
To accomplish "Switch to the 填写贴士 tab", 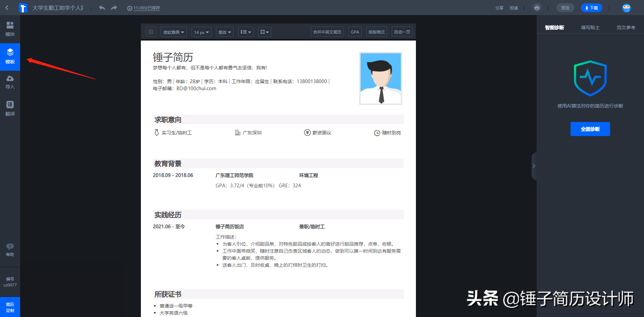I will coord(590,27).
